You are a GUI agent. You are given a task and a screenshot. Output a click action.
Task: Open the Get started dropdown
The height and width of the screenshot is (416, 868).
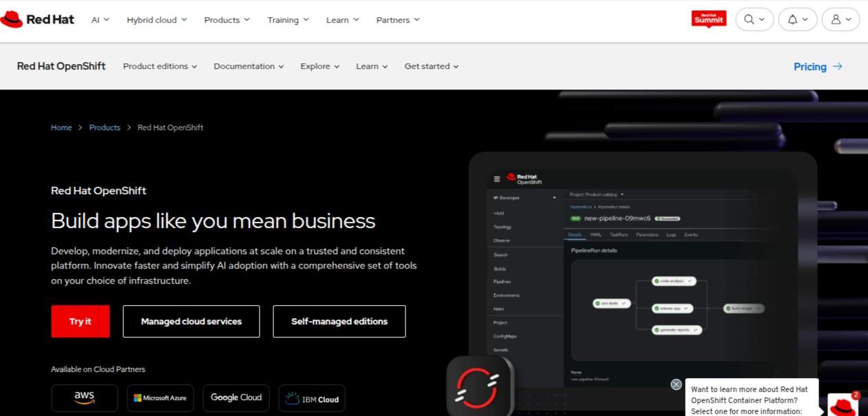432,66
